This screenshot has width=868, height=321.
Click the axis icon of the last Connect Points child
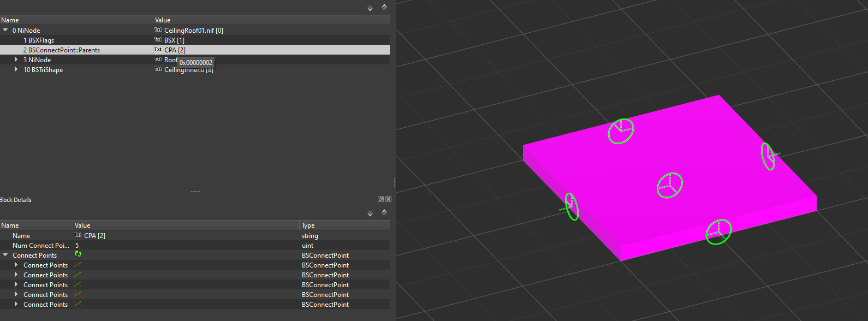click(x=78, y=304)
